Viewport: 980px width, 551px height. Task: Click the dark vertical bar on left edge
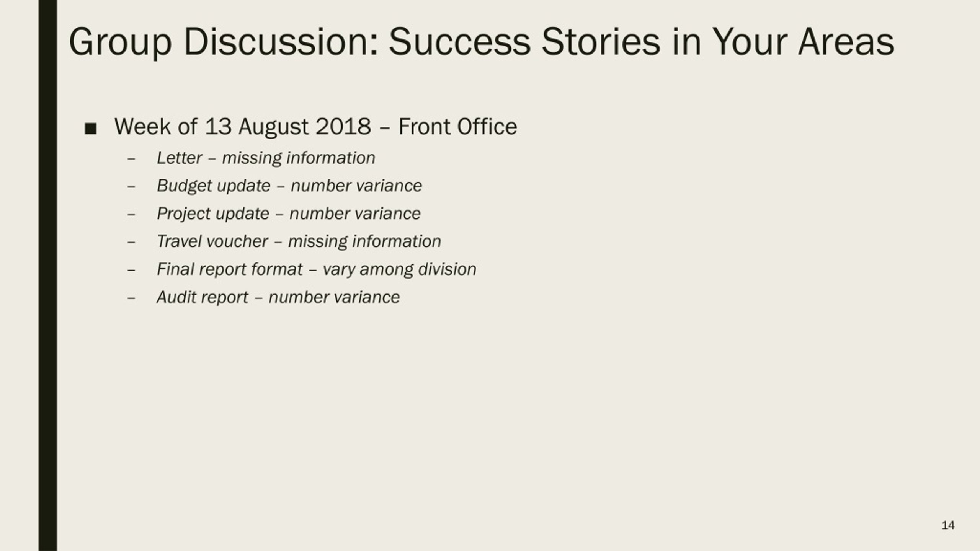point(48,275)
